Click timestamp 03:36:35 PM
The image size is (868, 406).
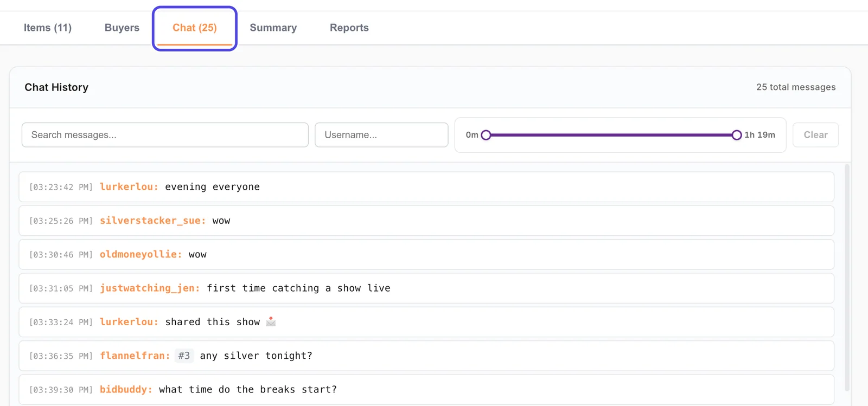(x=61, y=356)
